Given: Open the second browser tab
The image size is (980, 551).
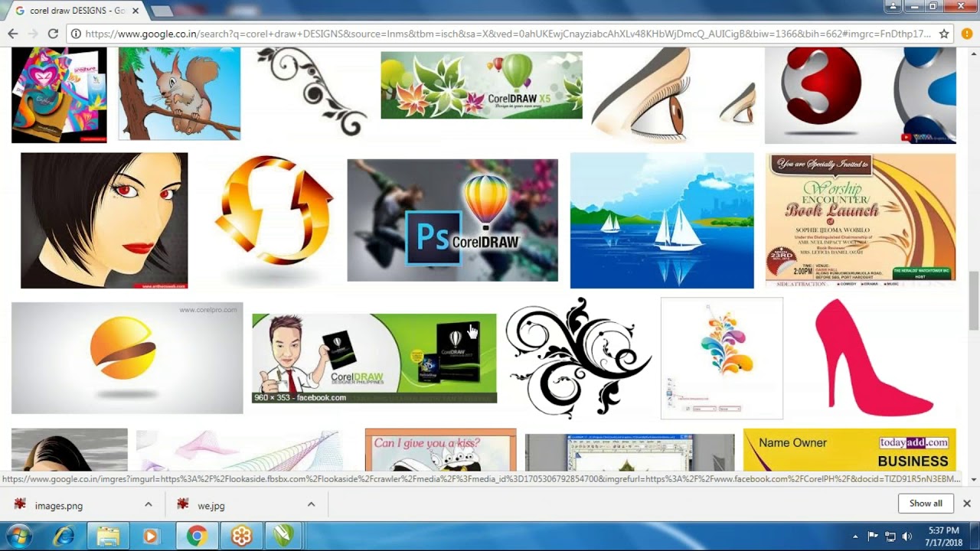Looking at the screenshot, I should 162,11.
